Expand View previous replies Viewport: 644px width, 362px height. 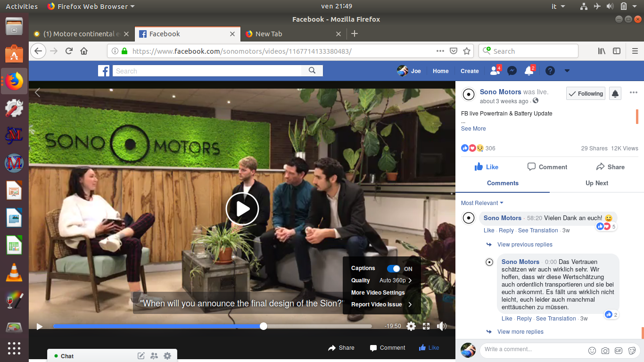coord(525,245)
